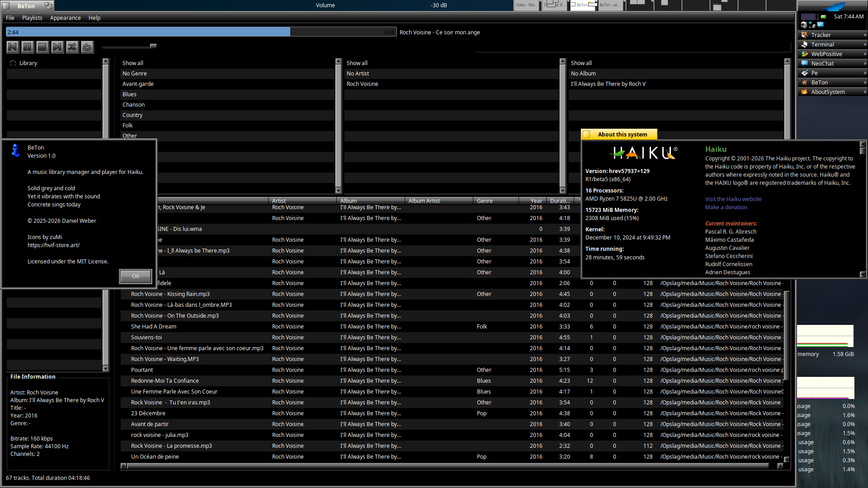Open the Visit the Haiku website link
The image size is (868, 488).
(x=733, y=199)
